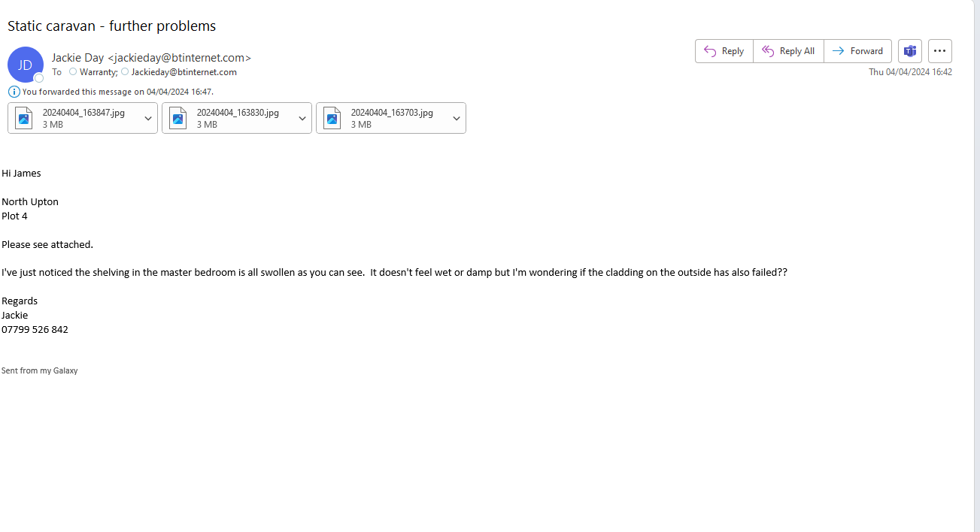Click the 20240404_163703.jpg image file icon
This screenshot has width=980, height=532.
(332, 118)
